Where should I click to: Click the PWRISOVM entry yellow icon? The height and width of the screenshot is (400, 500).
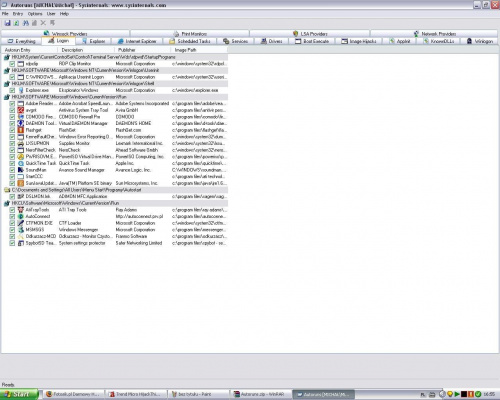tap(21, 157)
